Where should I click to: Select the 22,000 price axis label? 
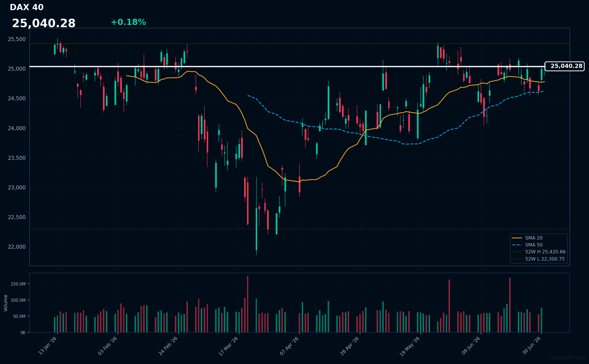17,247
